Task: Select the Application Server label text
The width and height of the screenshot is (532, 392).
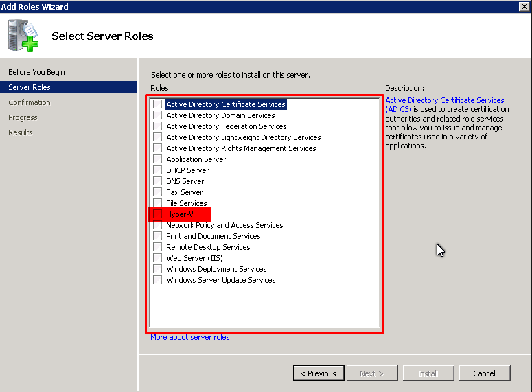Action: coord(196,159)
